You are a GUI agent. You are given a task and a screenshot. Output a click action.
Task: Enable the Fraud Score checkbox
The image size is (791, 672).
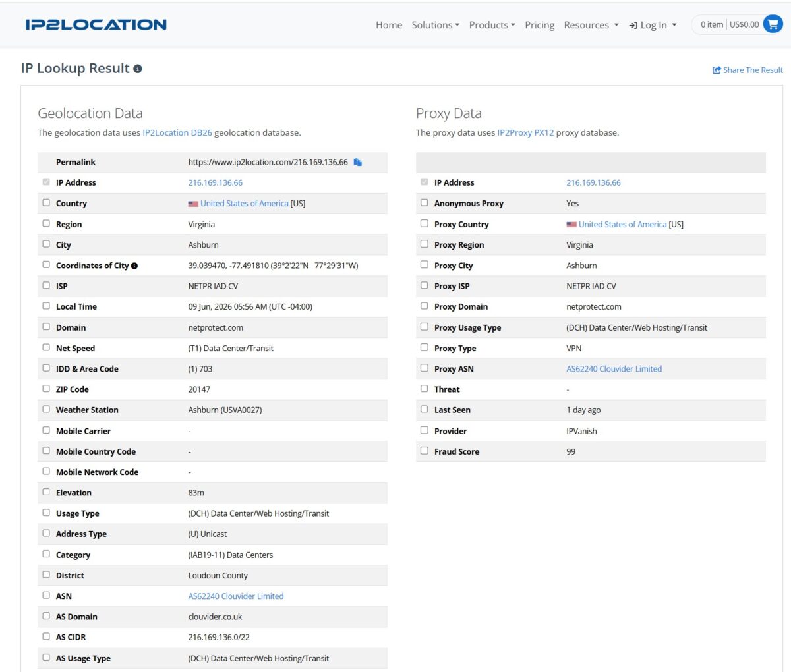pyautogui.click(x=425, y=451)
